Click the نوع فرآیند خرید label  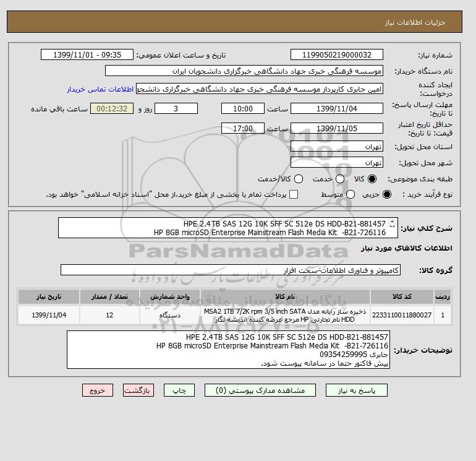[x=427, y=194]
